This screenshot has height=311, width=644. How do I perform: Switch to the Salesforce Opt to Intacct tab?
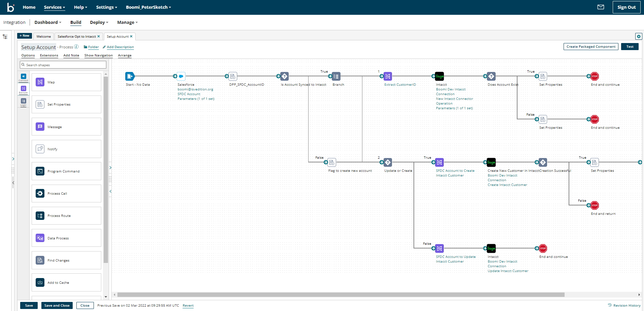pos(77,36)
